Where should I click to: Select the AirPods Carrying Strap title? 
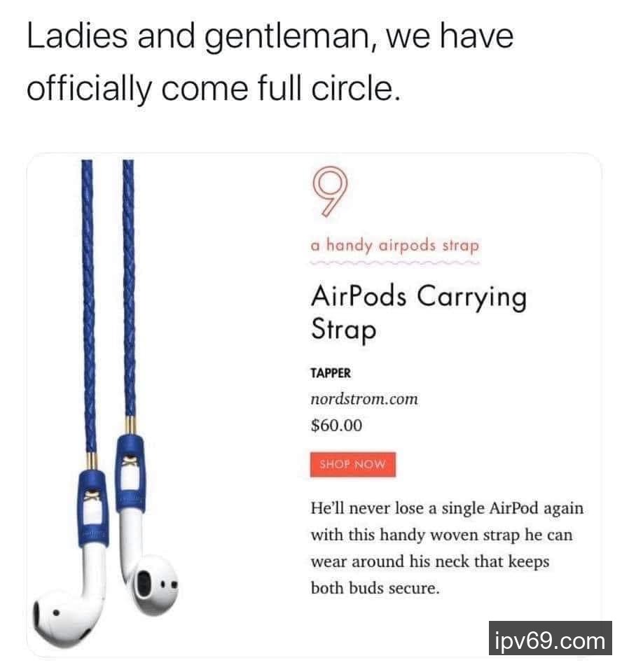(x=418, y=312)
